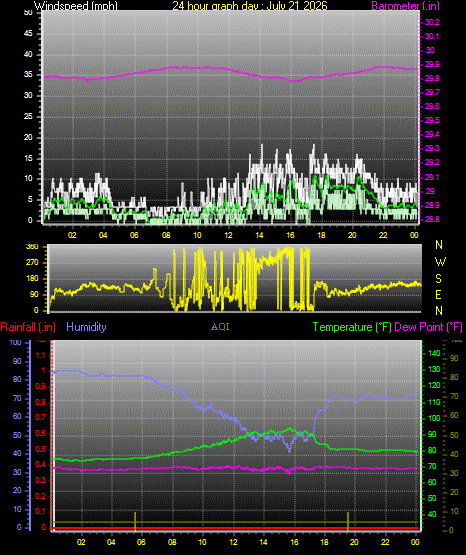The height and width of the screenshot is (555, 466).
Task: Select the AQI legend label
Action: click(x=220, y=327)
